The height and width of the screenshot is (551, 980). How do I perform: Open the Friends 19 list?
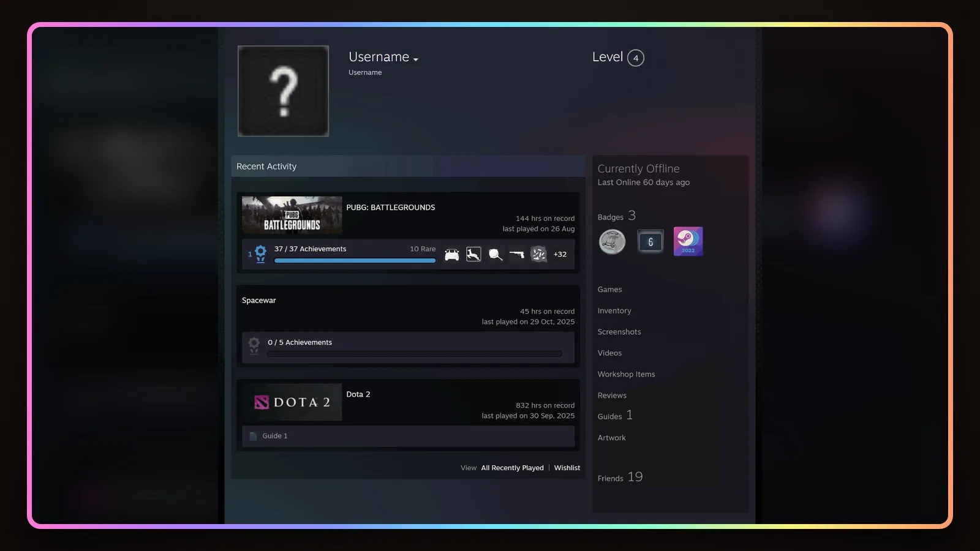click(620, 478)
